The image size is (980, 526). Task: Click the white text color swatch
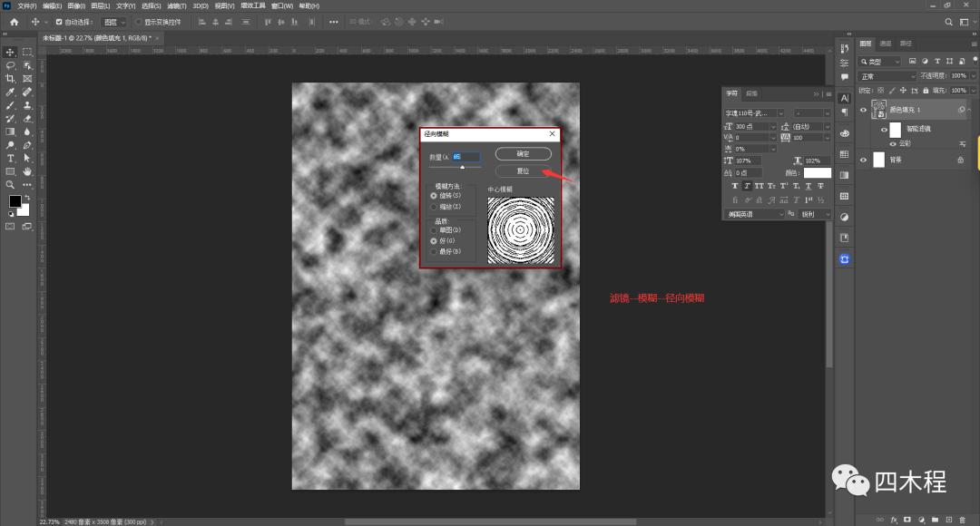coord(817,172)
